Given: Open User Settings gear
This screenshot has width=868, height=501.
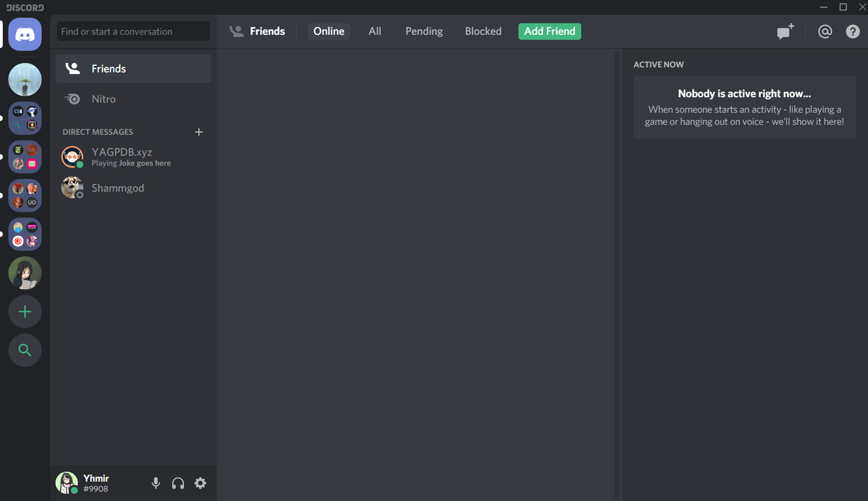Looking at the screenshot, I should coord(200,483).
